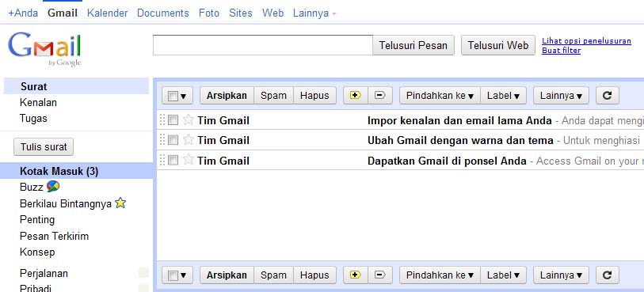Viewport: 644px width, 292px height.
Task: Click bottom 'Hapus' button
Action: pos(314,275)
